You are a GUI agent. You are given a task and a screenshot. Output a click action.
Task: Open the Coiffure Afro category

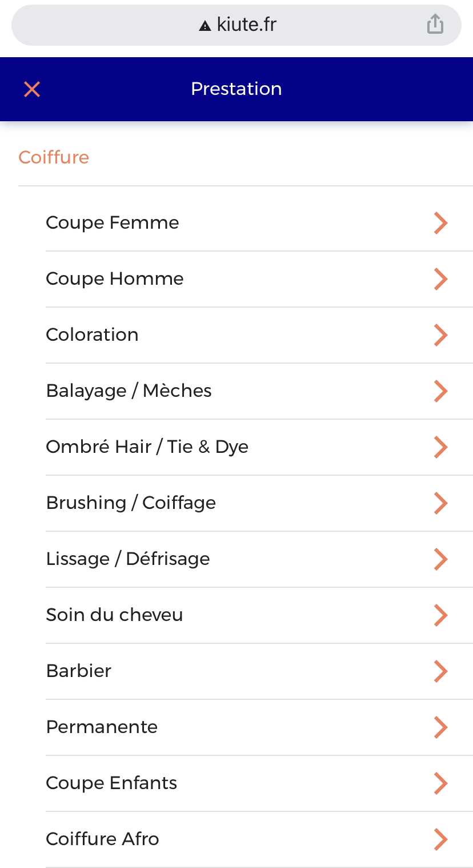102,839
